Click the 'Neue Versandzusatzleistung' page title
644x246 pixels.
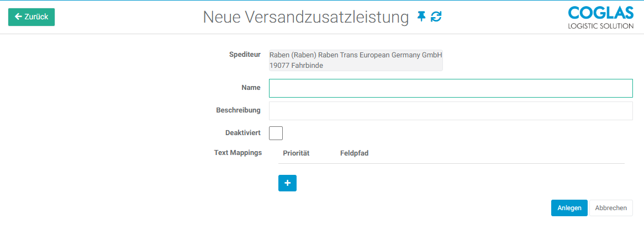coord(305,17)
